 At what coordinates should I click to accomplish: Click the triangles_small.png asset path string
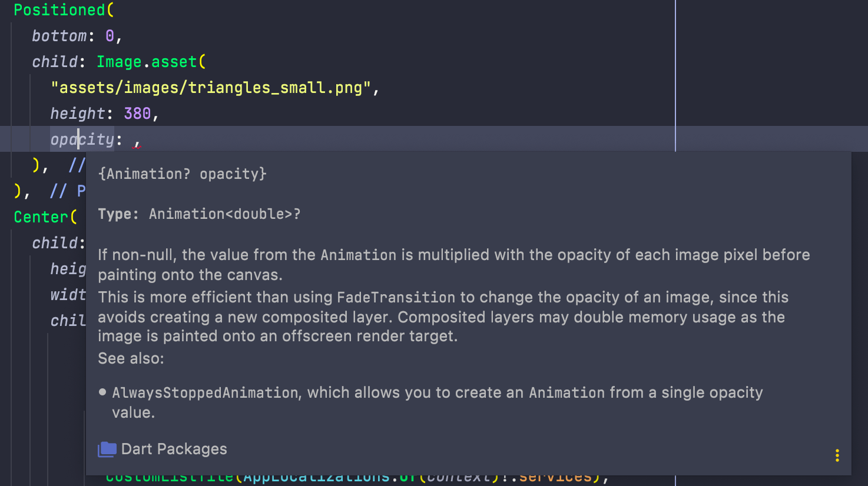pos(211,88)
